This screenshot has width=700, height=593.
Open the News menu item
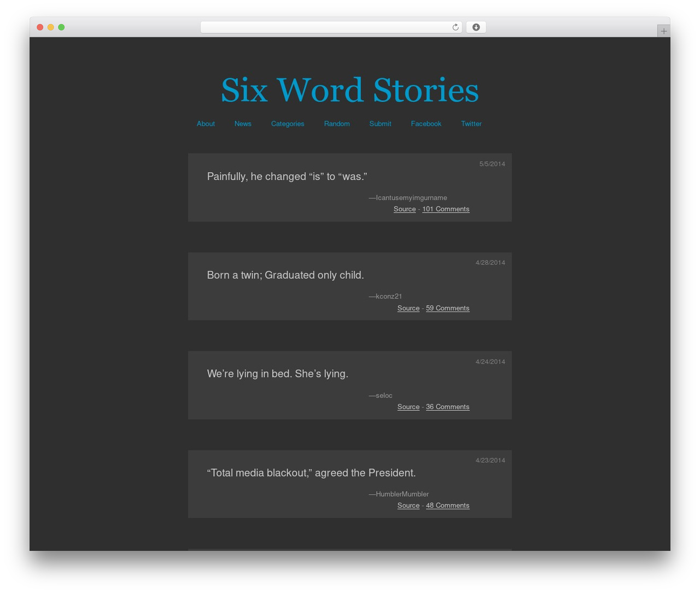point(243,124)
